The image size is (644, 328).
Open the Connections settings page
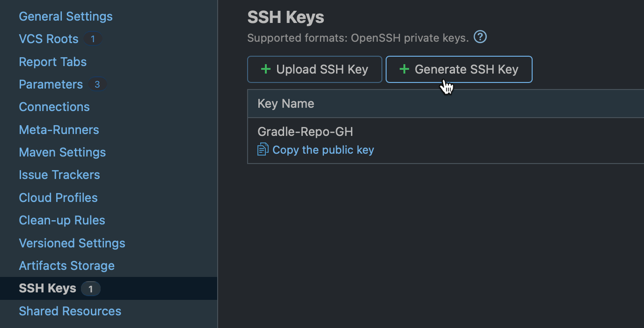[54, 107]
